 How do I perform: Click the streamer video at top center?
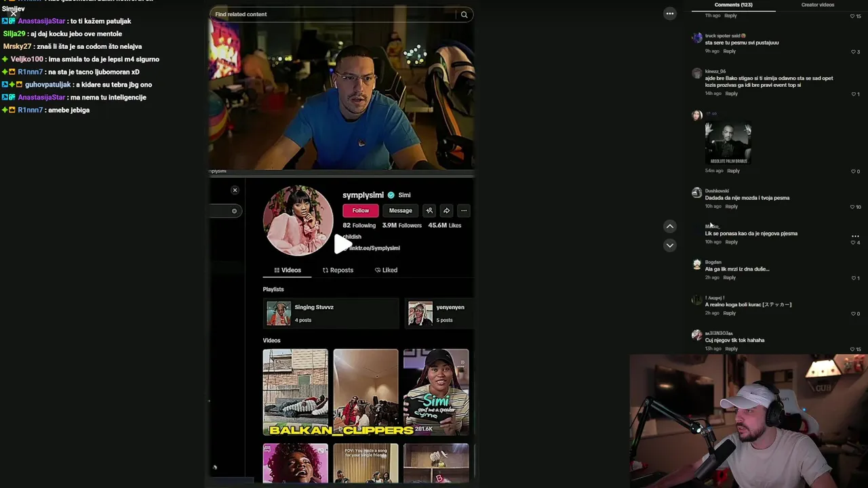(341, 96)
